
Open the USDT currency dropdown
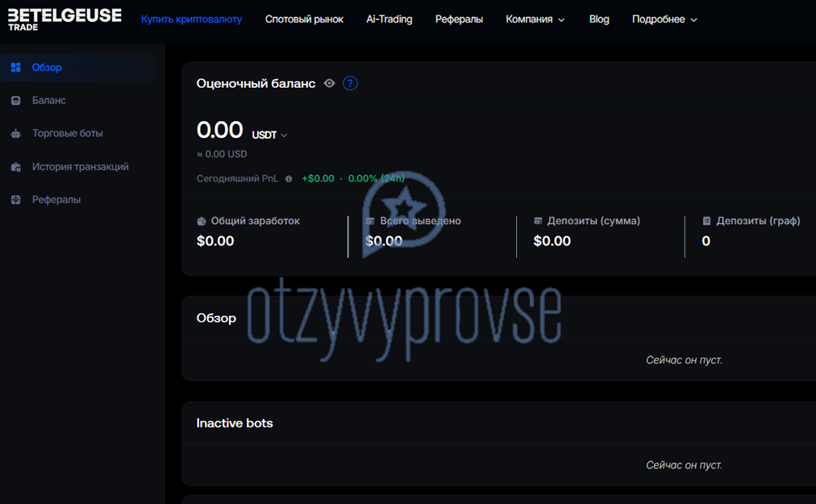point(269,135)
